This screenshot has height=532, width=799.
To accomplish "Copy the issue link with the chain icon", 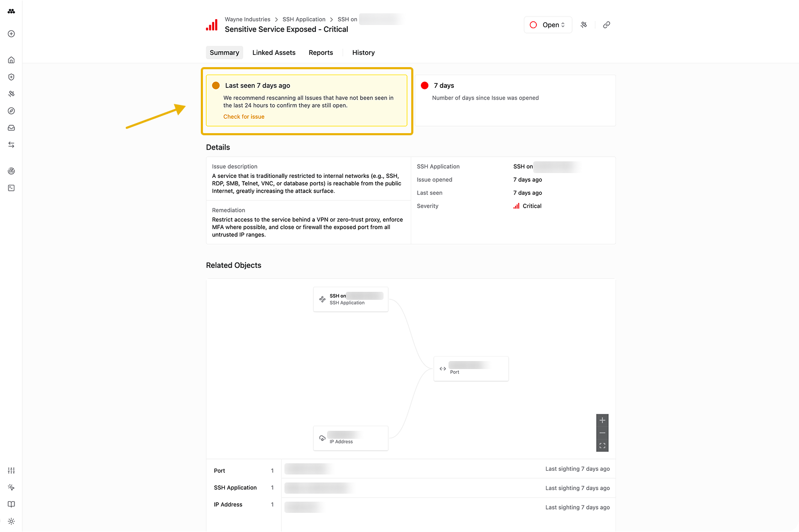I will tap(606, 25).
